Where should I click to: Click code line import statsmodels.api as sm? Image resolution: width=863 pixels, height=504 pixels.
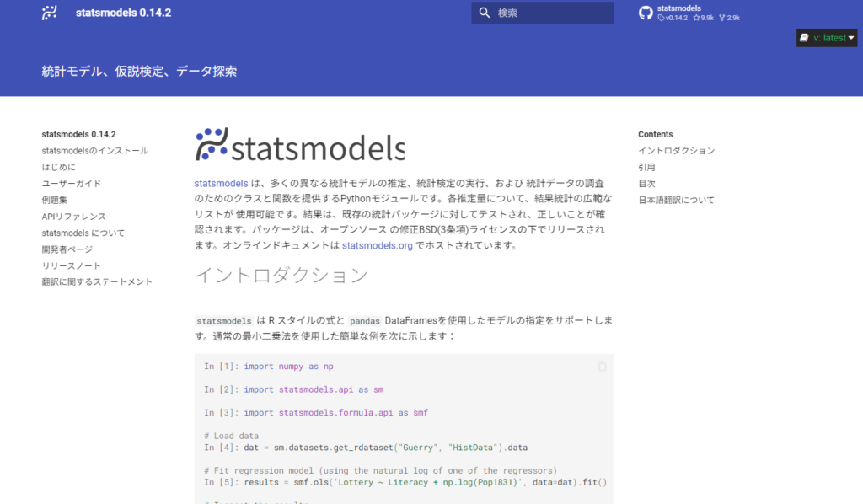pyautogui.click(x=294, y=389)
